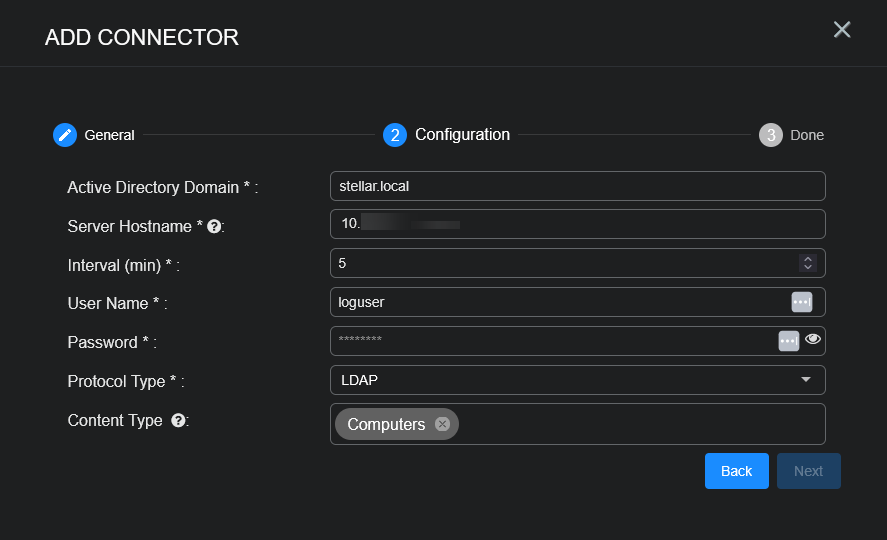The width and height of the screenshot is (887, 540).
Task: Click inside the Password input
Action: (x=550, y=341)
